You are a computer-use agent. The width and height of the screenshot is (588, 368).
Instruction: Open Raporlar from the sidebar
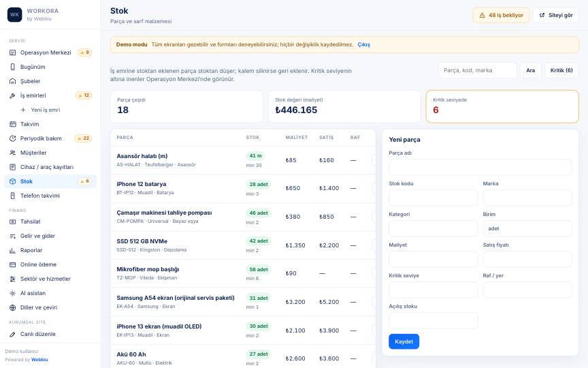(50, 250)
